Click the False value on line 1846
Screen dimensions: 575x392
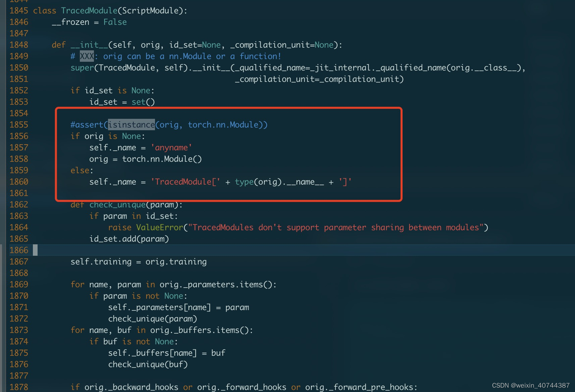(x=115, y=22)
